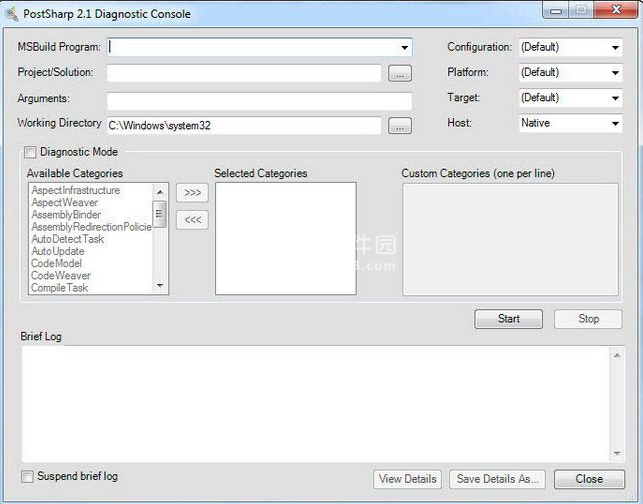
Task: Click Available Categories scroll up arrow
Action: (x=160, y=192)
